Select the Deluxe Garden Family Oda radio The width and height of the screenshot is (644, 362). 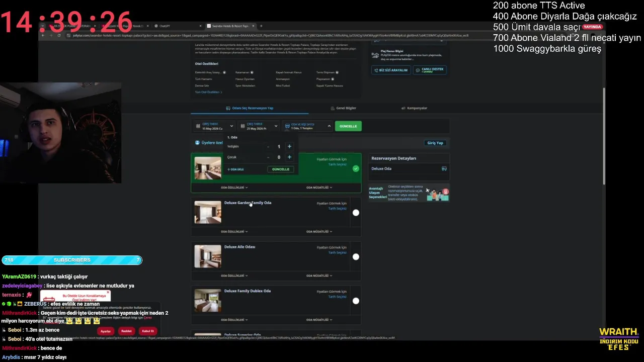(356, 213)
